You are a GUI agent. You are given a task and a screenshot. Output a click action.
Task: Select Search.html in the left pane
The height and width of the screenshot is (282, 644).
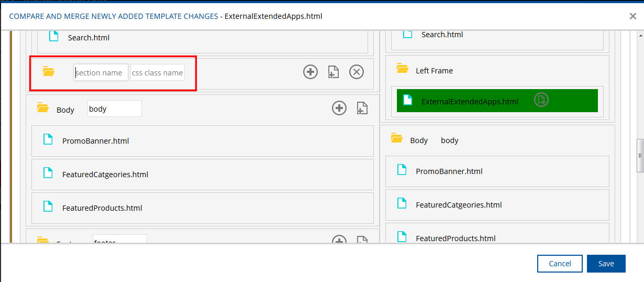[88, 38]
